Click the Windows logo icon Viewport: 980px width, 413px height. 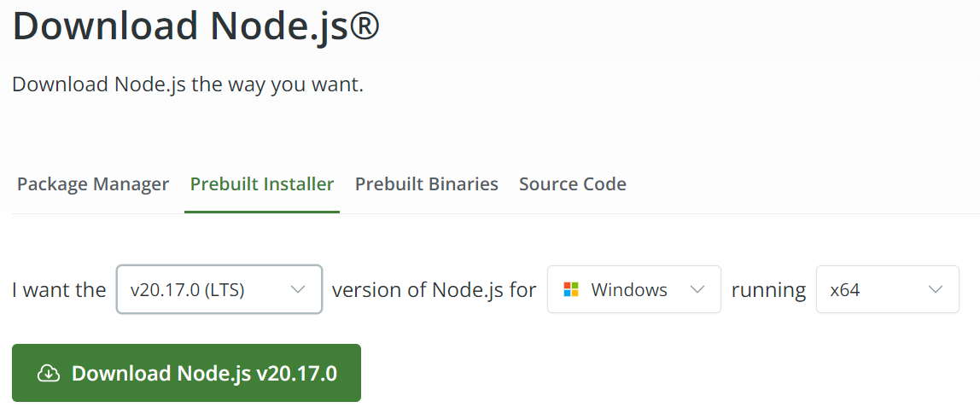[571, 289]
